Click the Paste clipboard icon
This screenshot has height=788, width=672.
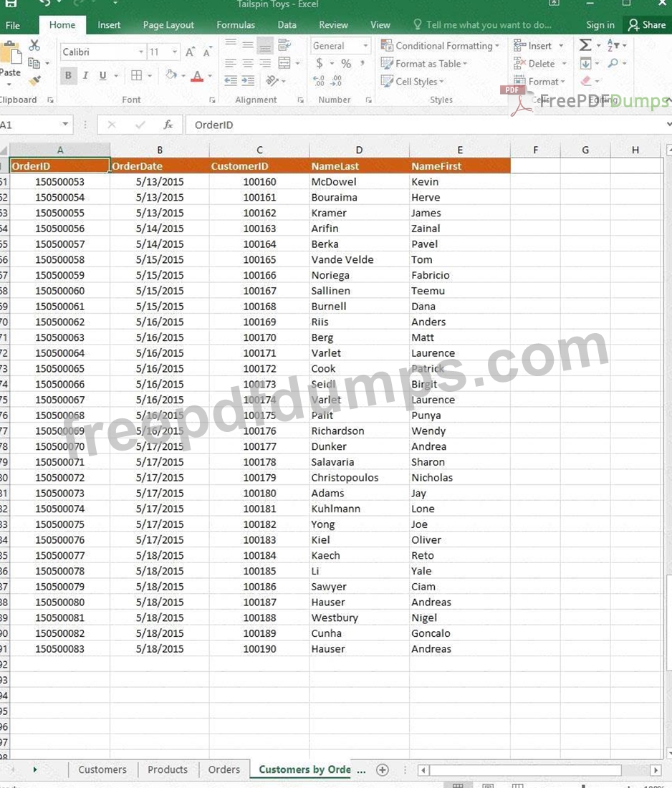click(x=10, y=53)
